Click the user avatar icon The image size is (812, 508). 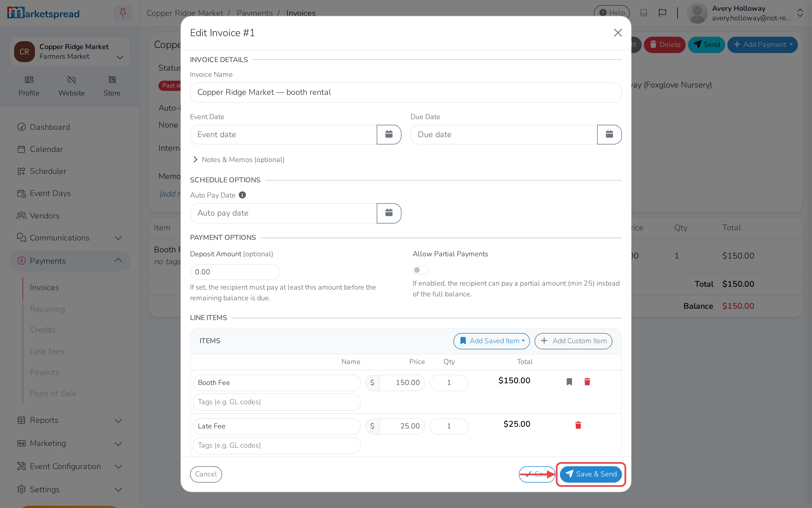click(697, 13)
